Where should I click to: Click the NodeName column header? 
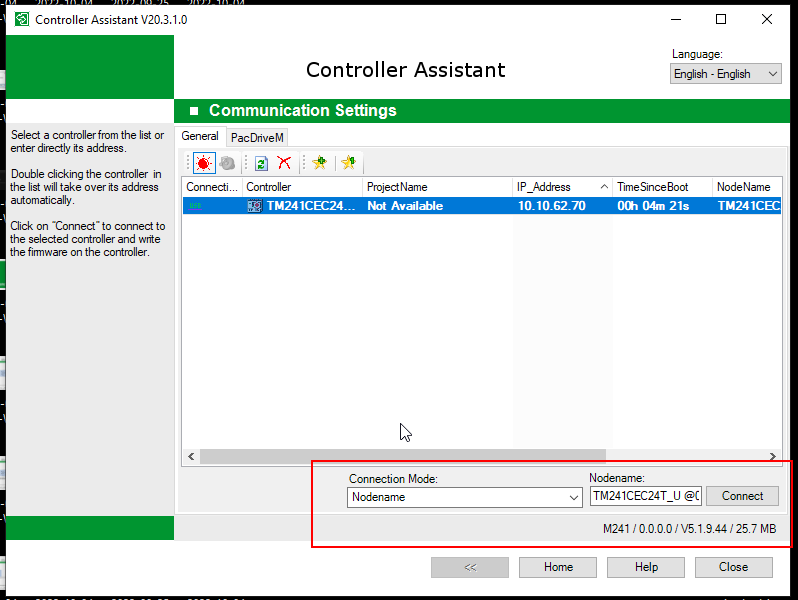pos(747,187)
